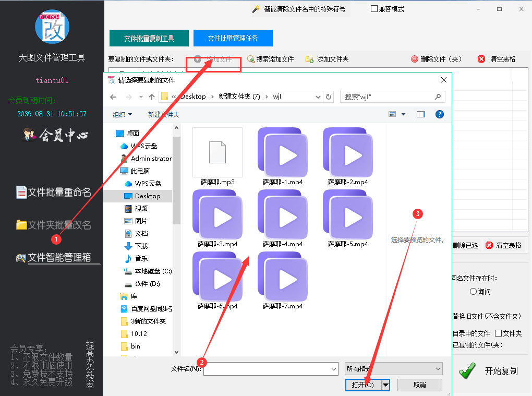Image resolution: width=532 pixels, height=396 pixels.
Task: Select 视频 folder in tree
Action: [137, 208]
